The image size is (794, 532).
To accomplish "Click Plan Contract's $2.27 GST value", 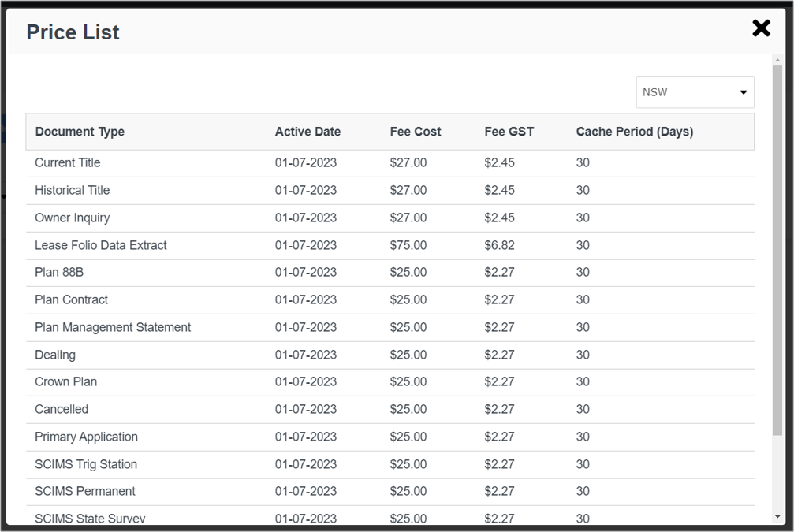I will pos(499,299).
